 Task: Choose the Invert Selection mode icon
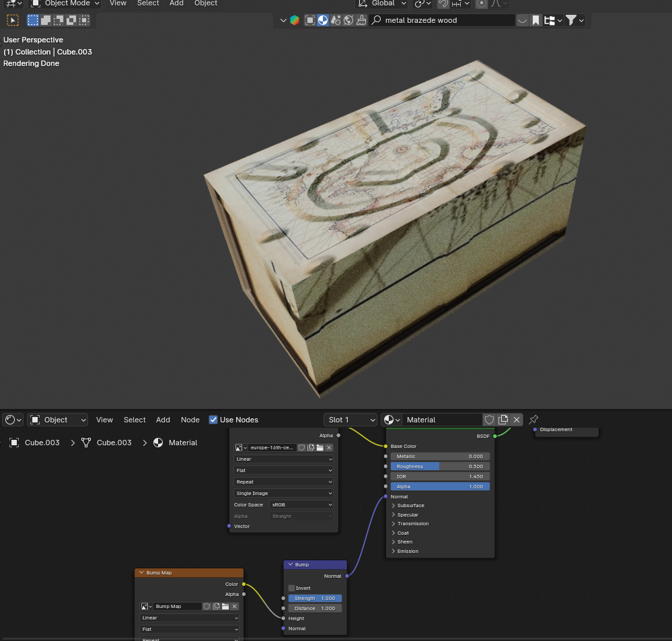[71, 20]
